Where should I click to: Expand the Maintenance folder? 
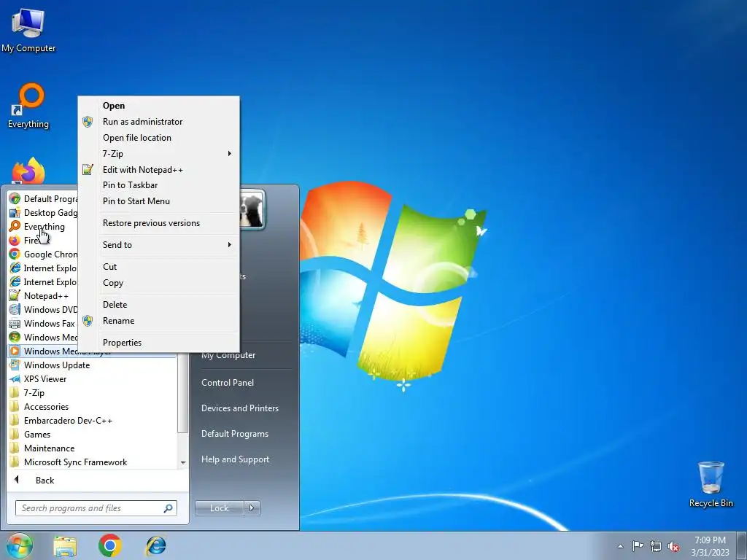tap(93, 448)
